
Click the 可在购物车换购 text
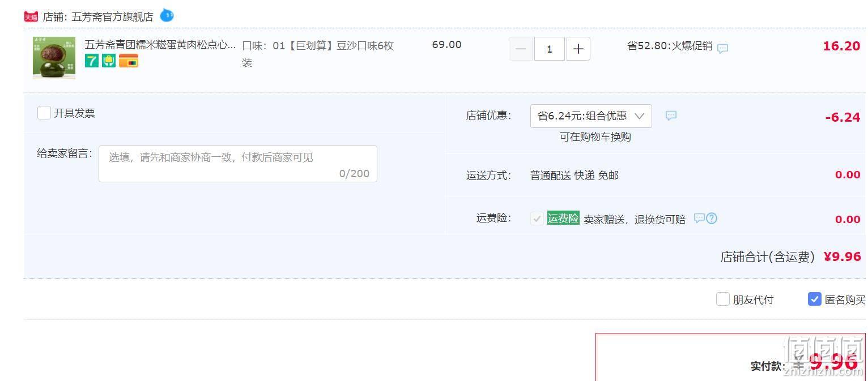[595, 137]
